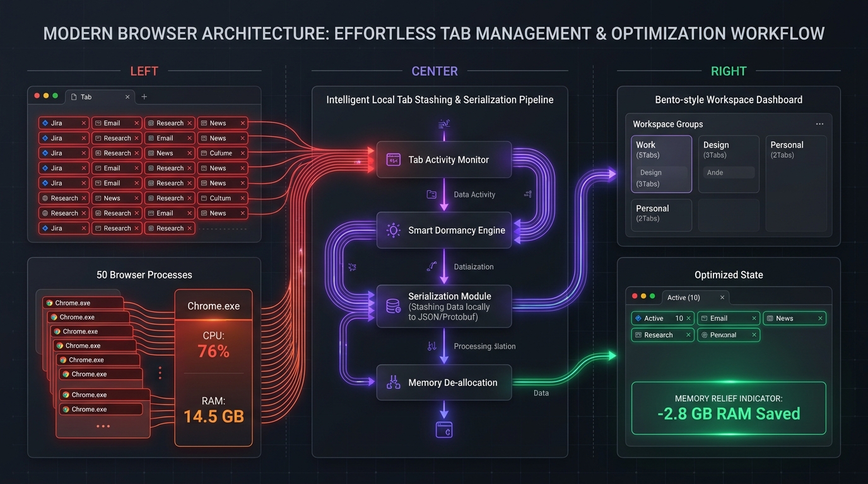Click the database icon on Serialization Module

[393, 306]
